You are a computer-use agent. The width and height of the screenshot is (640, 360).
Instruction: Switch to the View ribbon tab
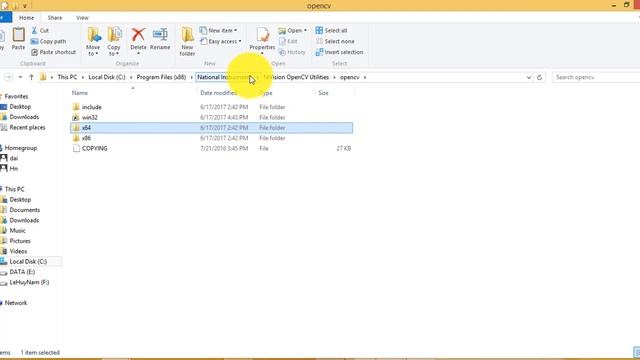click(x=82, y=18)
